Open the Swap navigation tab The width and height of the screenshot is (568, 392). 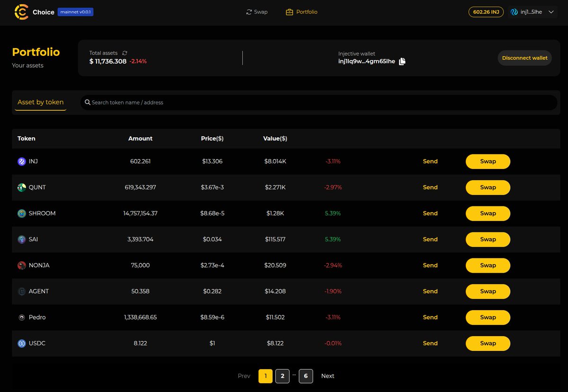[x=257, y=12]
